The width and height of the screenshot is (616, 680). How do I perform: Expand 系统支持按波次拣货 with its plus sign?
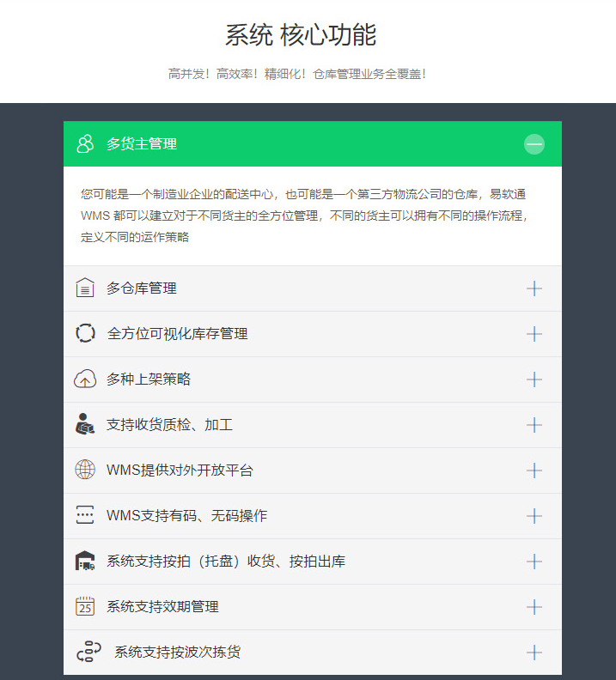534,653
